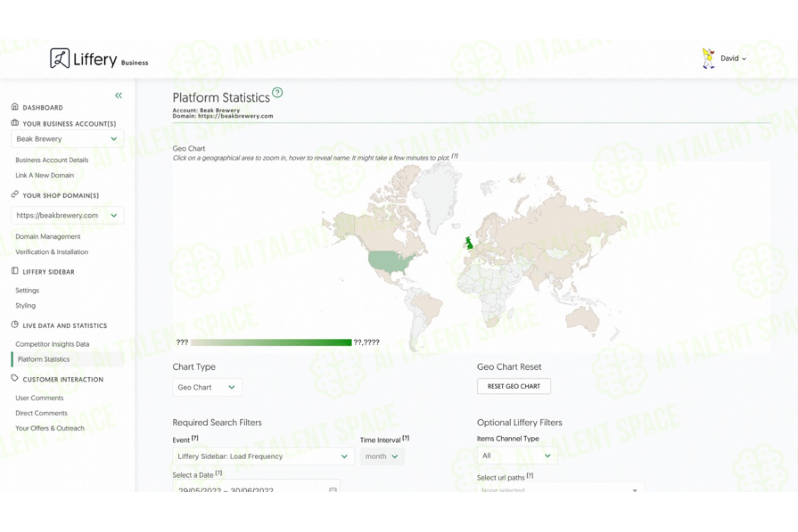Open User Comments page
The height and width of the screenshot is (532, 798).
(39, 397)
